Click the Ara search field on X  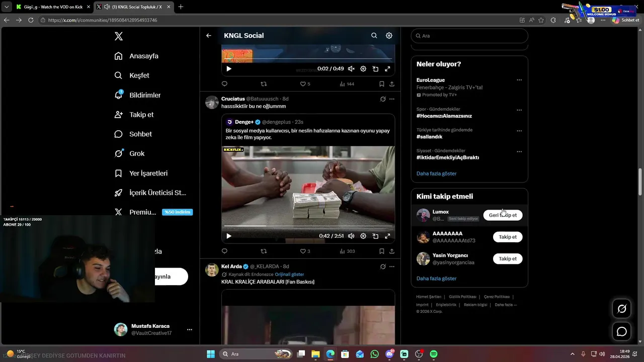pyautogui.click(x=469, y=36)
